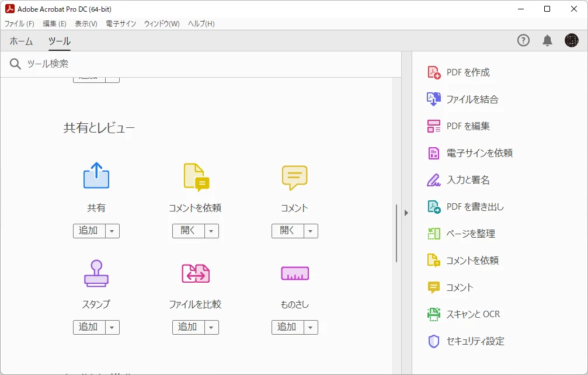Click the ものさし (Measure) ruler icon

pyautogui.click(x=295, y=273)
